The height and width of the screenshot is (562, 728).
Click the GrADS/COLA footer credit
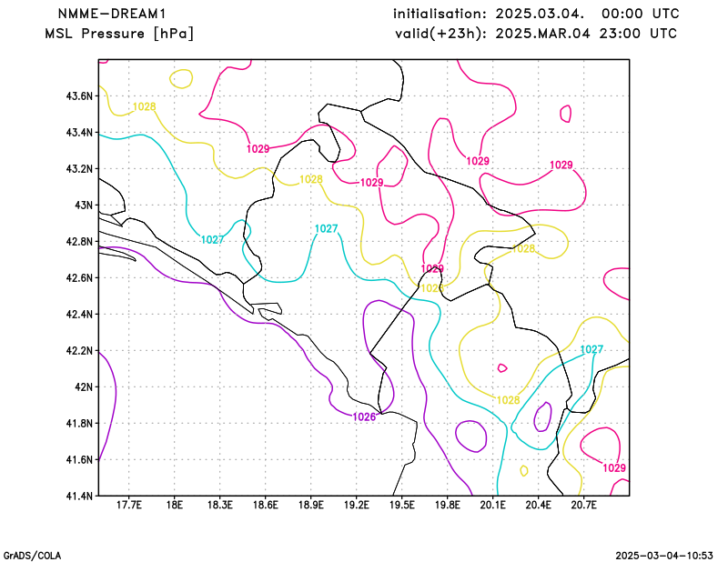pos(32,556)
